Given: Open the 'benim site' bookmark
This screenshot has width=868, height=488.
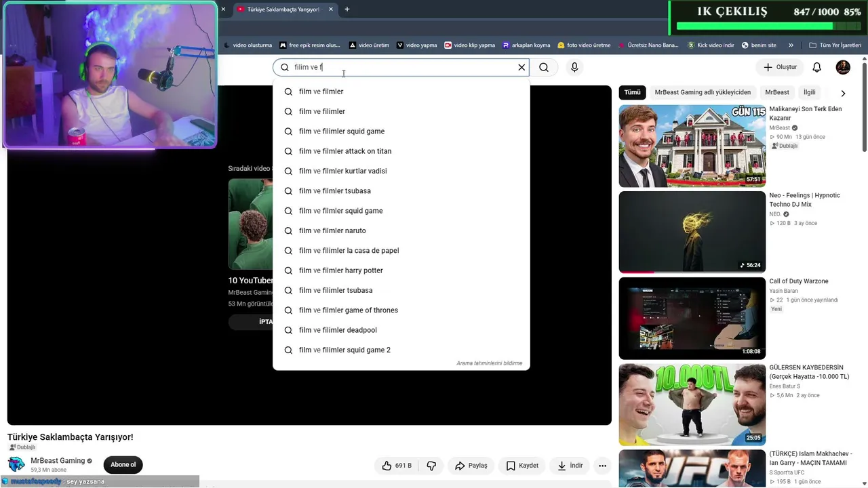Looking at the screenshot, I should [759, 45].
